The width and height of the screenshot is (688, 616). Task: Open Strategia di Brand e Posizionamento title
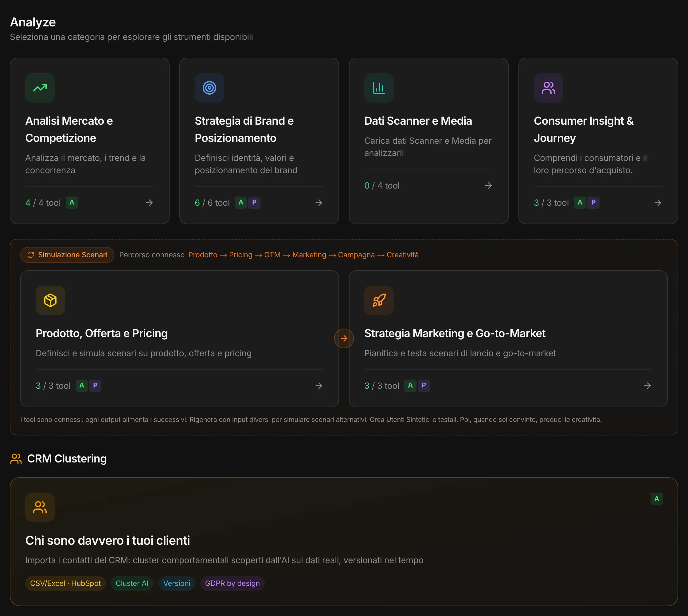pos(244,130)
